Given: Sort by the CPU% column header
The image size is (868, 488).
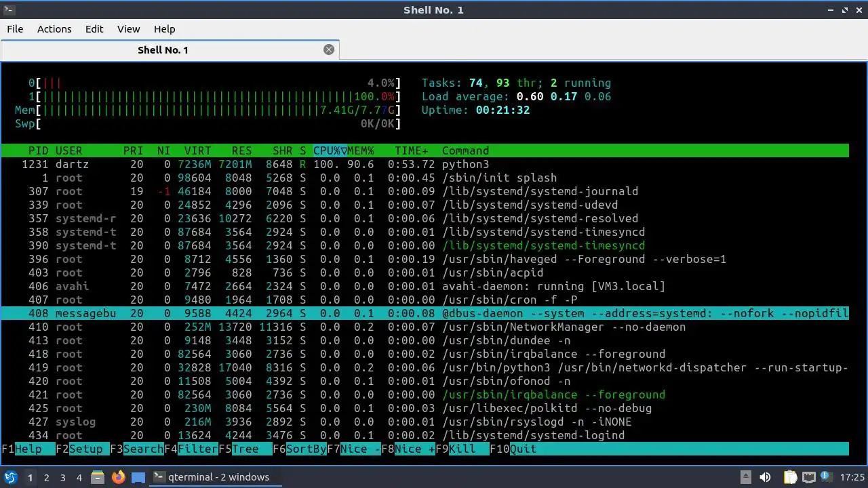Looking at the screenshot, I should (x=330, y=150).
